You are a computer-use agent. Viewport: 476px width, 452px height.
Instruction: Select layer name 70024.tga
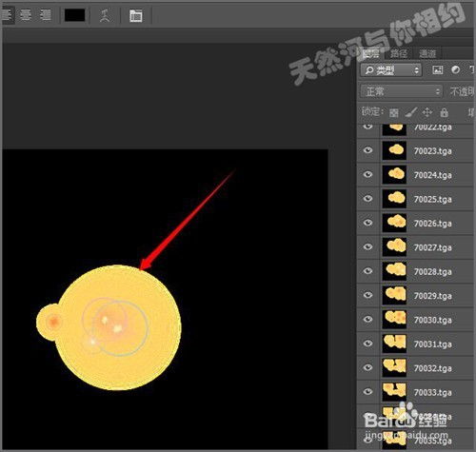click(x=433, y=175)
